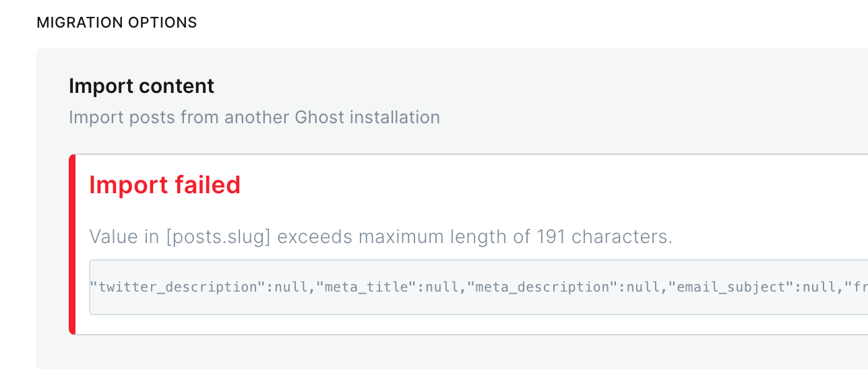868x369 pixels.
Task: Click the red vertical bar on the error alert
Action: [72, 244]
